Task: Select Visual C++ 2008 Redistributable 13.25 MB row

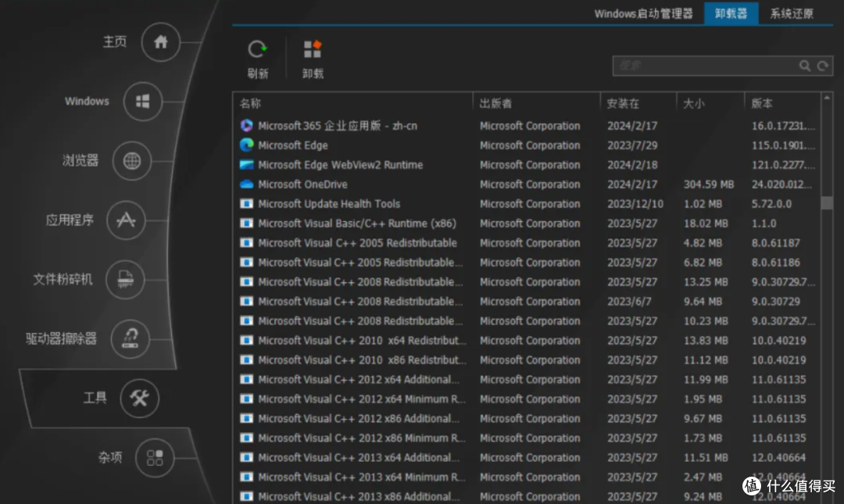Action: 527,281
